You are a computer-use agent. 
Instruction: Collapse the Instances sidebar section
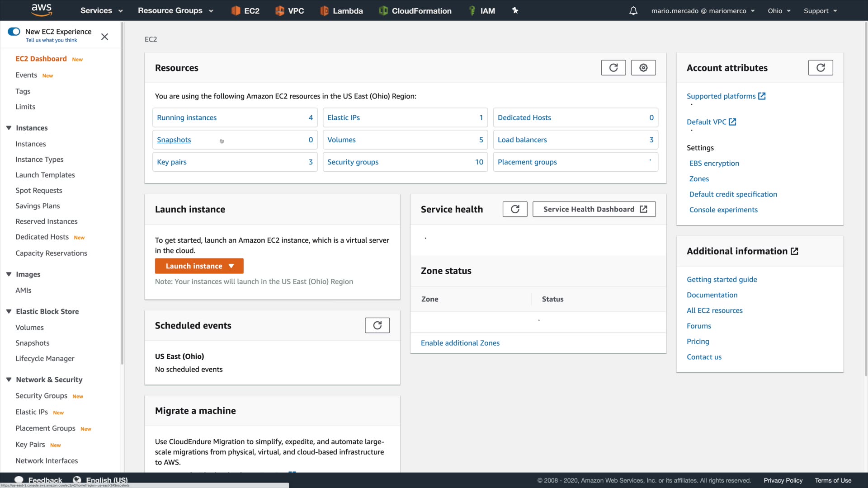[9, 128]
